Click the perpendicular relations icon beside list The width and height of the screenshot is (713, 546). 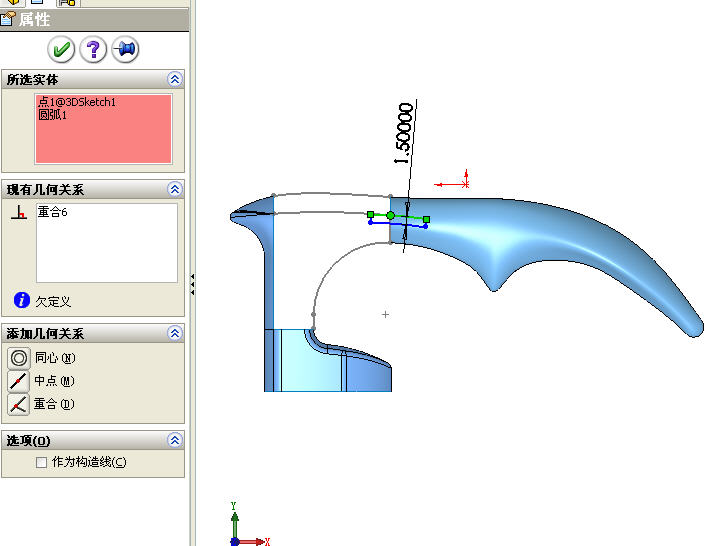19,212
